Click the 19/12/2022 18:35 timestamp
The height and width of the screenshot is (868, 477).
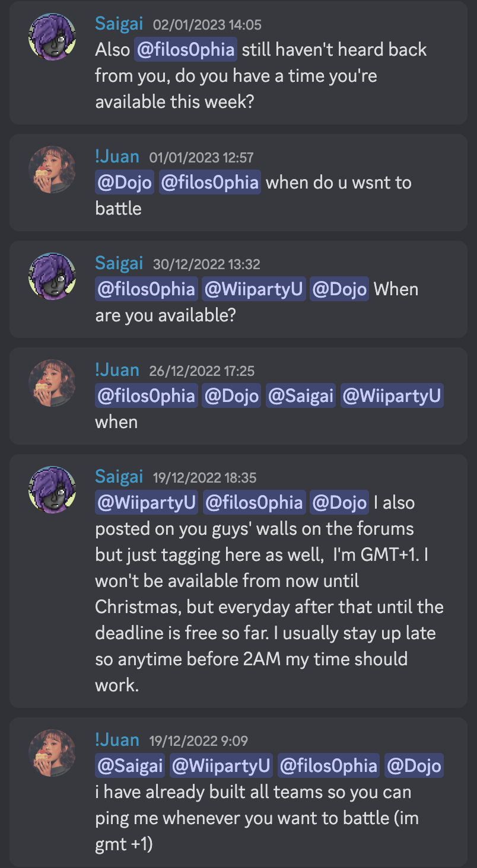[x=205, y=478]
